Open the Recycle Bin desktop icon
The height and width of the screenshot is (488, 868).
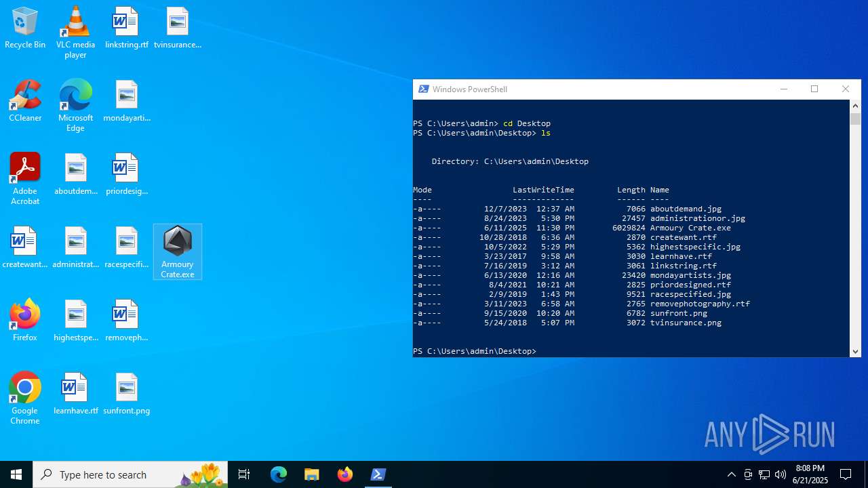25,28
